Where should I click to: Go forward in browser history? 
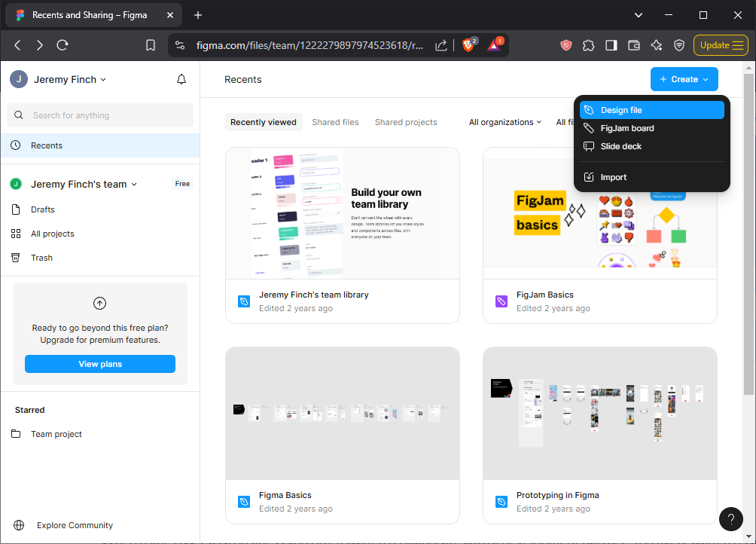point(40,45)
